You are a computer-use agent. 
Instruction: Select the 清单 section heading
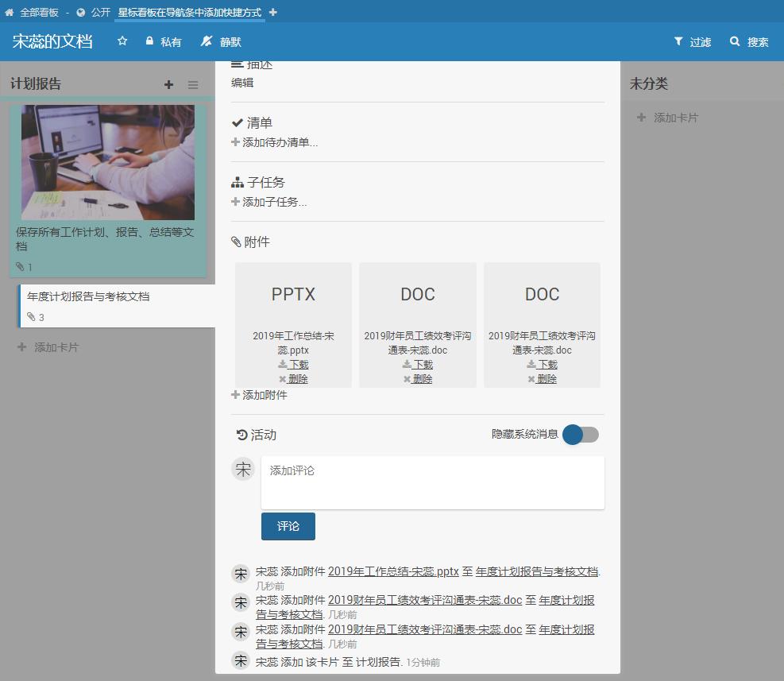coord(253,122)
